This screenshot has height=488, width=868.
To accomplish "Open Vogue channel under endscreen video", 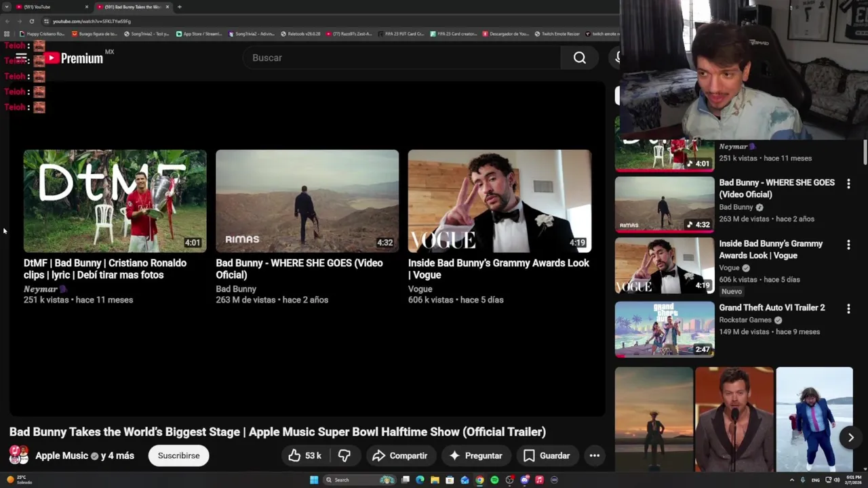I will tap(420, 289).
